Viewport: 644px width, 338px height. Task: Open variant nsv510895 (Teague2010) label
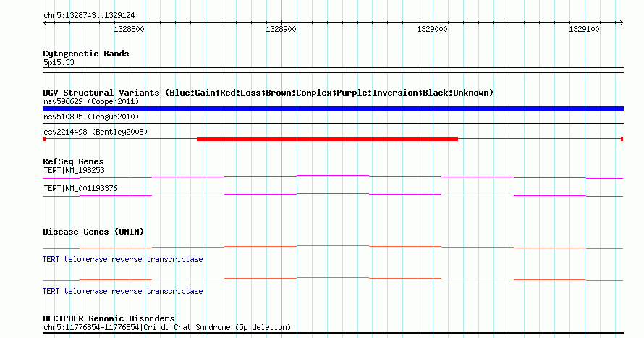[x=91, y=117]
